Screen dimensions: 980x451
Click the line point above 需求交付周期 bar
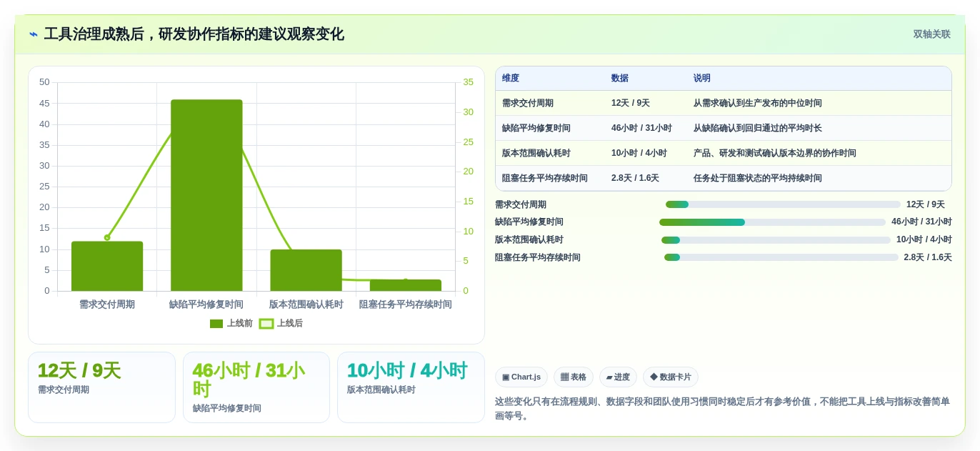pos(107,237)
